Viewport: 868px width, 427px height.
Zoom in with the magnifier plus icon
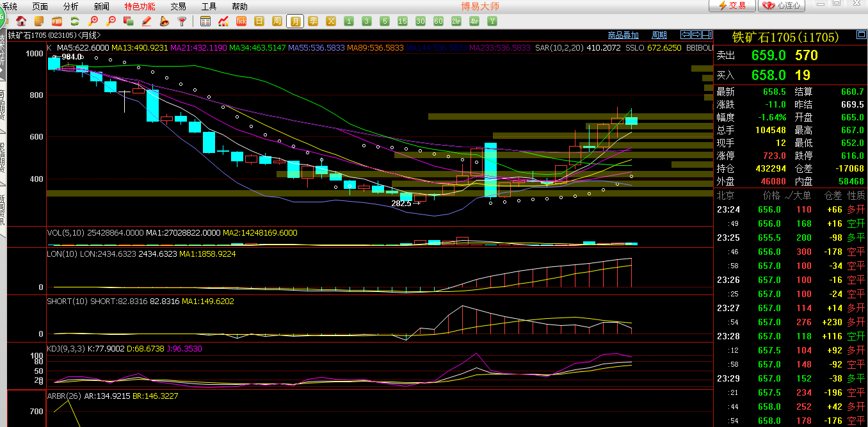tap(93, 21)
